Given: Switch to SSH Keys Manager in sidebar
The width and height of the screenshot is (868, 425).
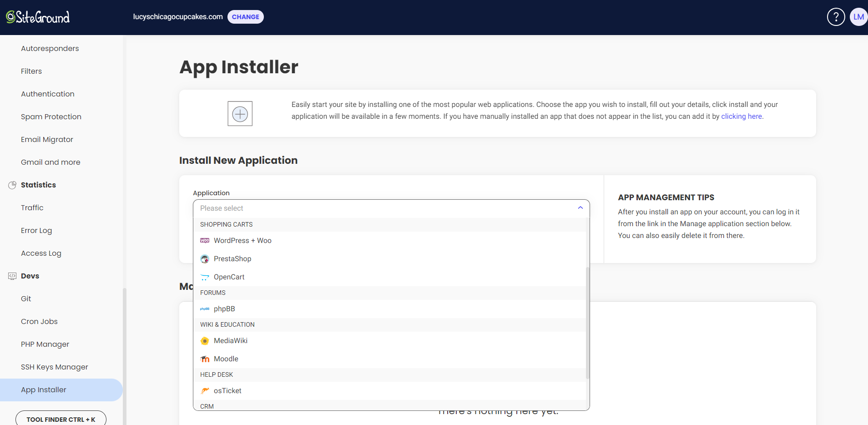Looking at the screenshot, I should coord(55,367).
